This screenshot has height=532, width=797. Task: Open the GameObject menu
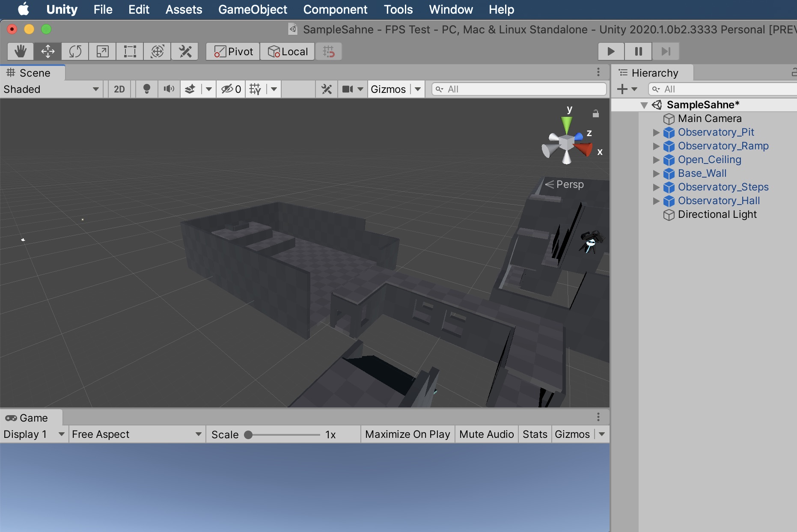coord(253,9)
